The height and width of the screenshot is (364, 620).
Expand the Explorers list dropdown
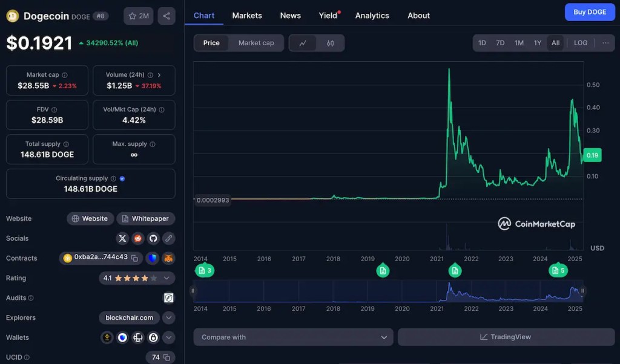[x=169, y=317]
